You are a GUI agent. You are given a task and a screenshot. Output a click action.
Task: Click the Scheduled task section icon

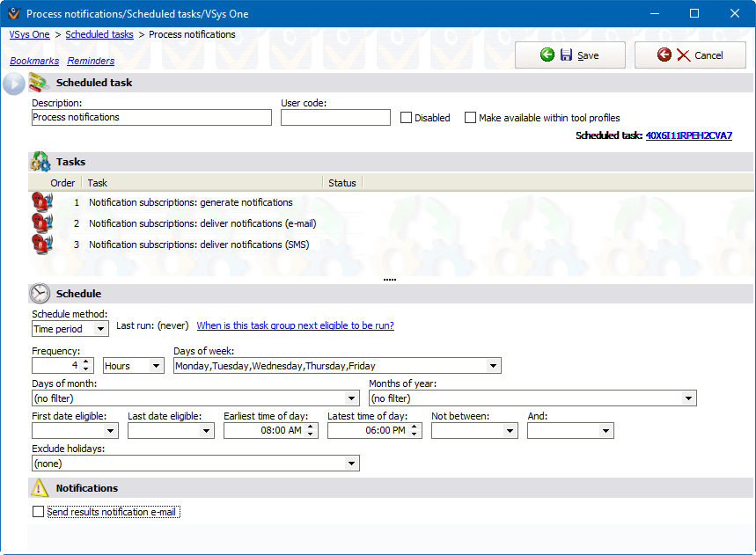(x=40, y=83)
